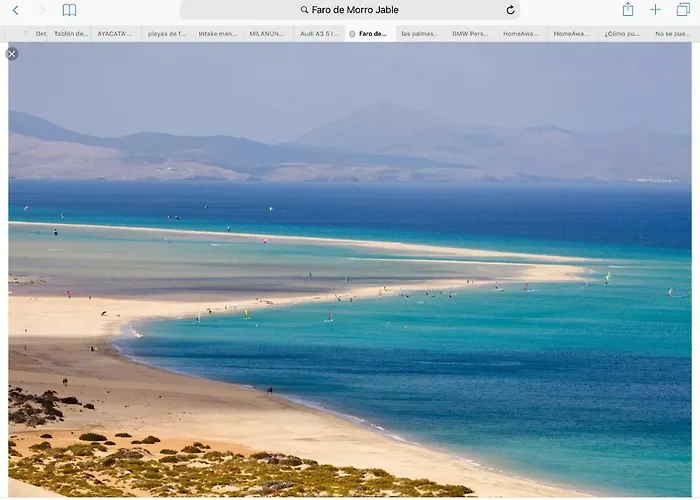
Task: Click the forward navigation arrow
Action: [x=42, y=10]
